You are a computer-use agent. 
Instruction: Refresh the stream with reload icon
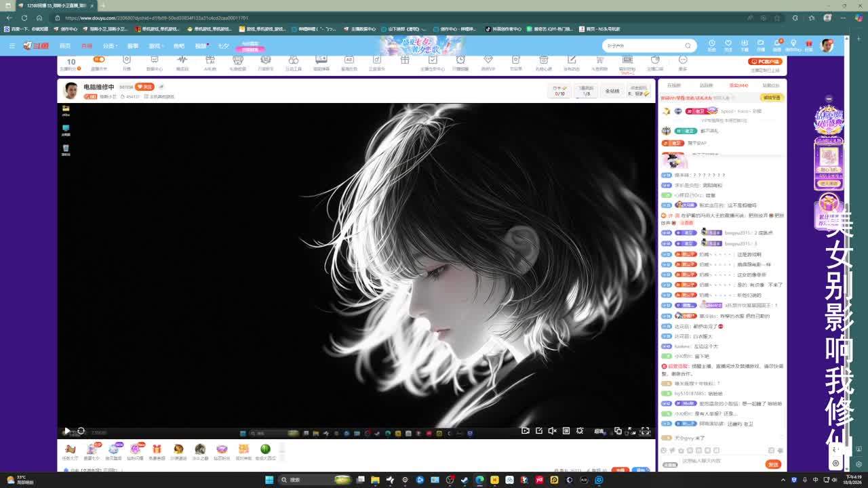pos(81,431)
